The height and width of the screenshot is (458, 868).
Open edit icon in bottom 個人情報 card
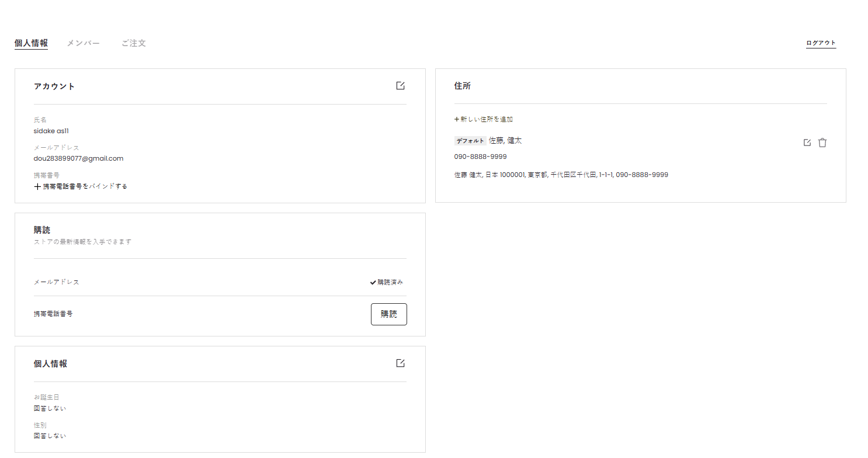[400, 363]
